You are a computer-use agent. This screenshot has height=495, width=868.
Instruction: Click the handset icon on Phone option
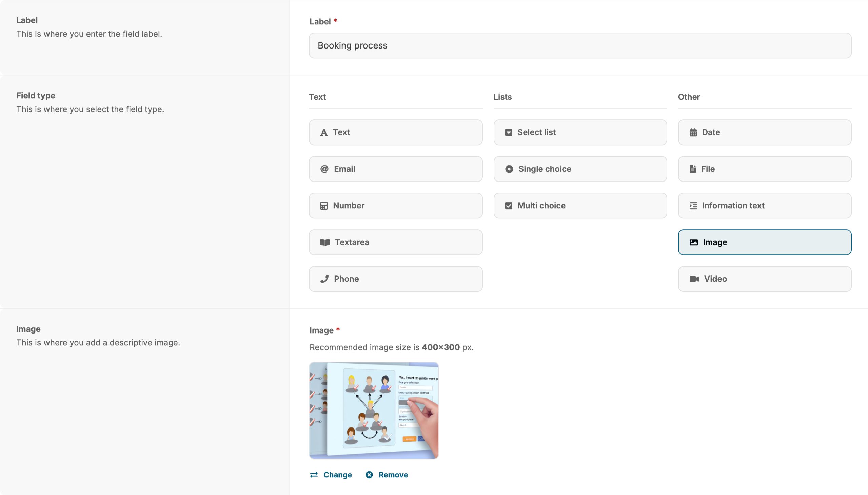point(324,279)
